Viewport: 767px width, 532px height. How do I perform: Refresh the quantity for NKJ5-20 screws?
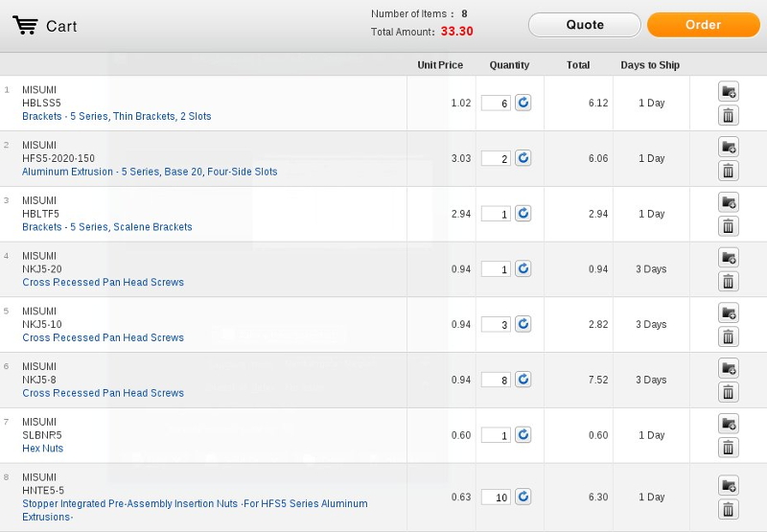click(523, 269)
